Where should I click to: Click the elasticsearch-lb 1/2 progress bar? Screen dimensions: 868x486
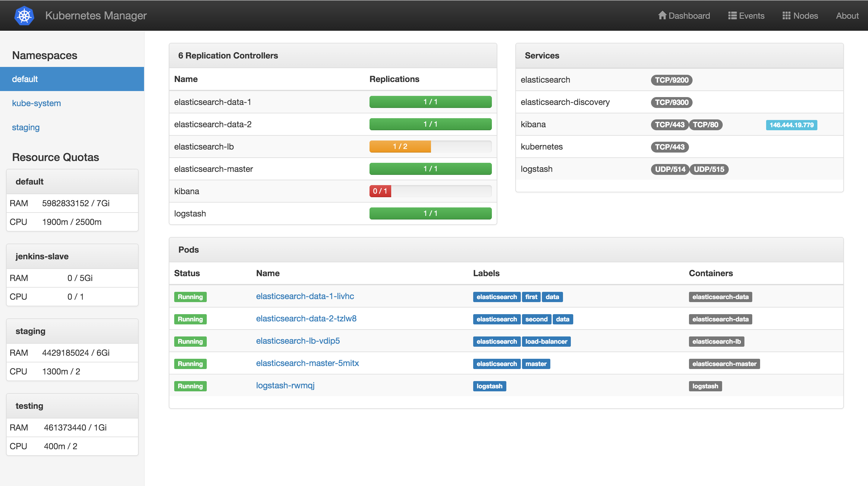pyautogui.click(x=400, y=147)
